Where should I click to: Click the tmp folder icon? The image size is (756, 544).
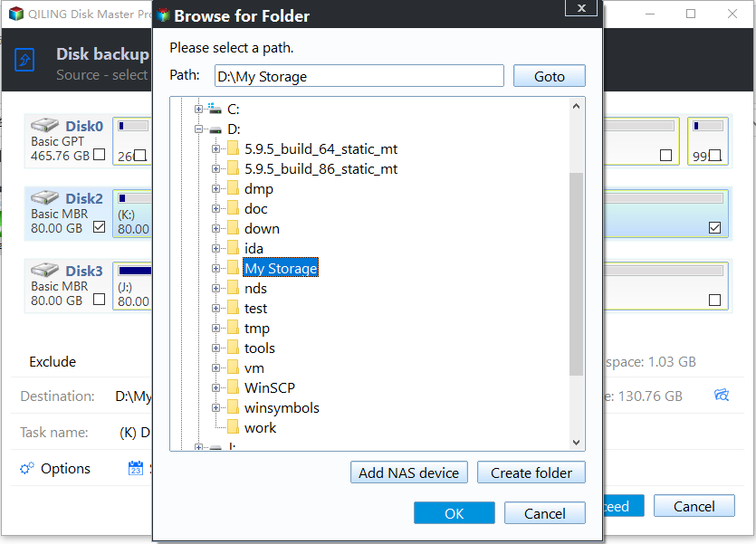point(233,327)
